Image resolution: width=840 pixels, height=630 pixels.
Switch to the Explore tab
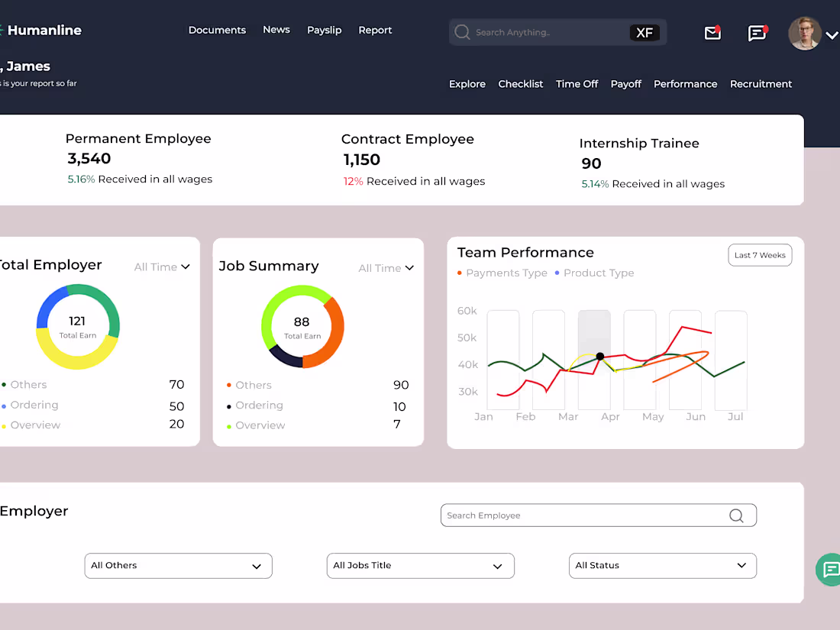coord(467,84)
